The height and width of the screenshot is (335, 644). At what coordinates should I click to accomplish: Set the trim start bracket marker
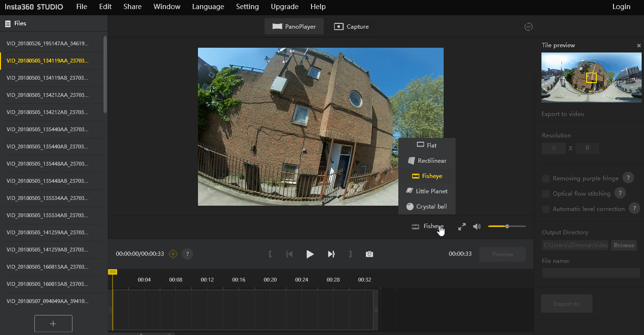(x=270, y=254)
